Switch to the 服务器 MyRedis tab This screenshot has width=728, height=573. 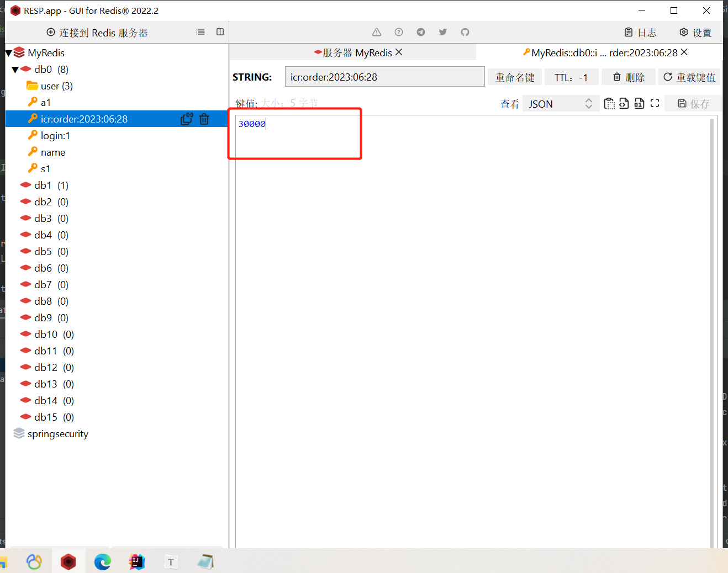click(x=352, y=52)
